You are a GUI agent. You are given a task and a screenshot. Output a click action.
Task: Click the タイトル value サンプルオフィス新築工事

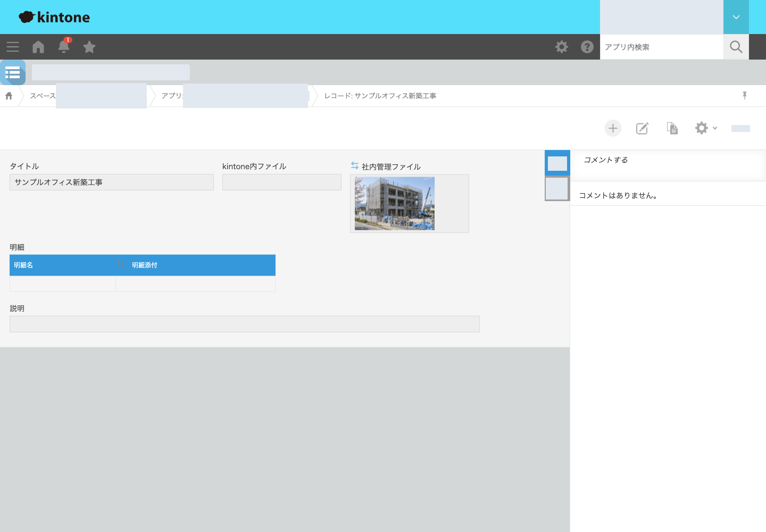coord(59,182)
